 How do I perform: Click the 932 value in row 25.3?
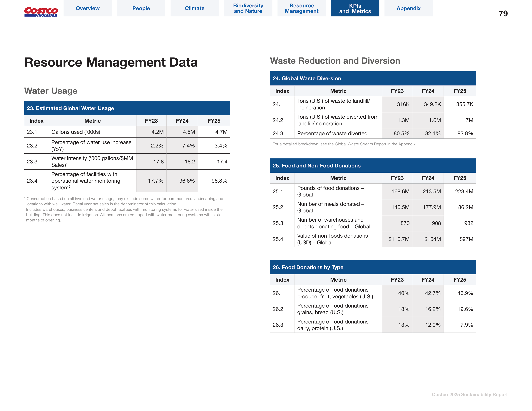pyautogui.click(x=469, y=223)
